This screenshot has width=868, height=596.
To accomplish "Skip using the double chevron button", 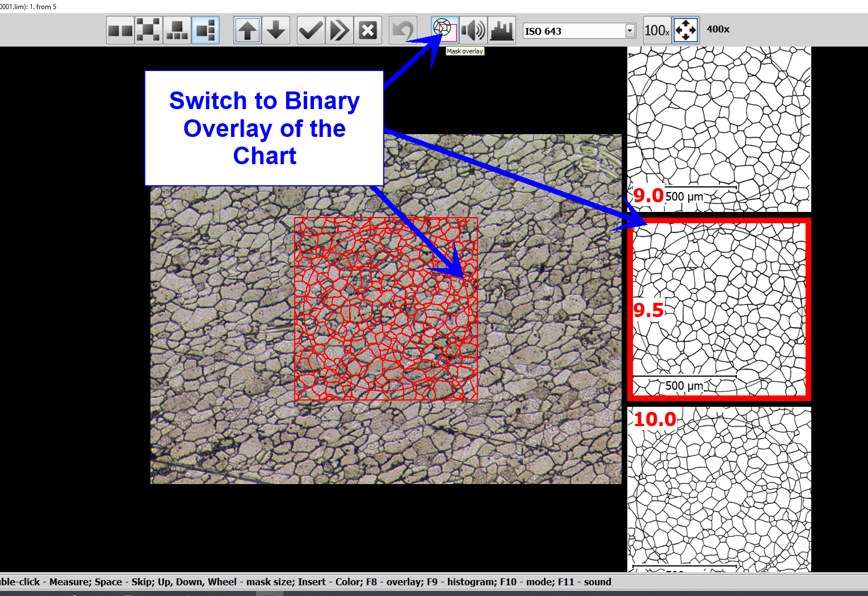I will [339, 30].
